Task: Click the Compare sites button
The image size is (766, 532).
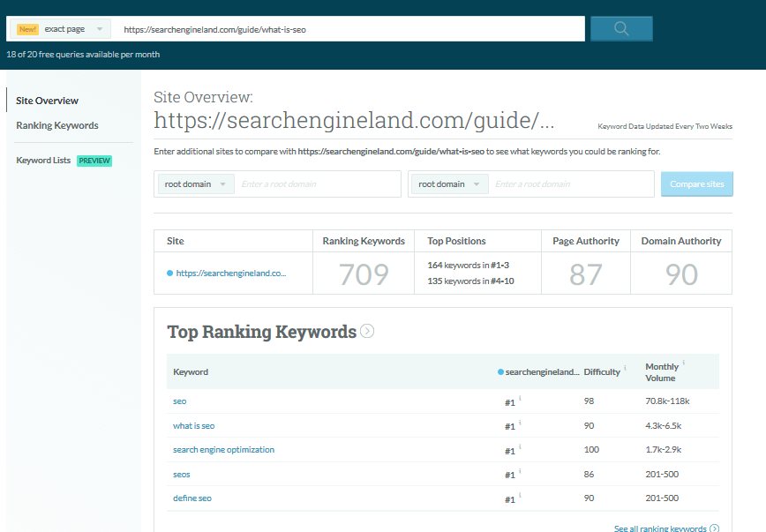Action: point(696,184)
